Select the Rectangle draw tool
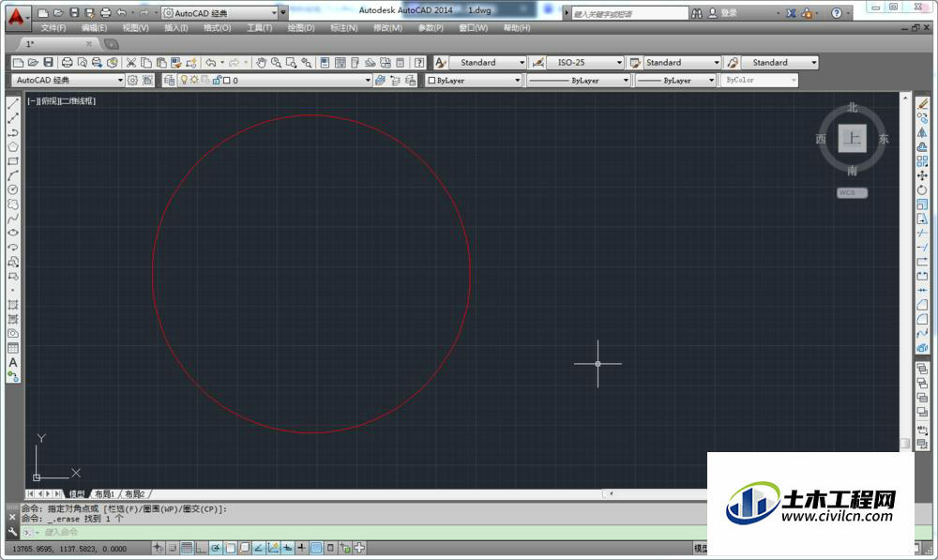This screenshot has height=560, width=938. click(x=12, y=161)
